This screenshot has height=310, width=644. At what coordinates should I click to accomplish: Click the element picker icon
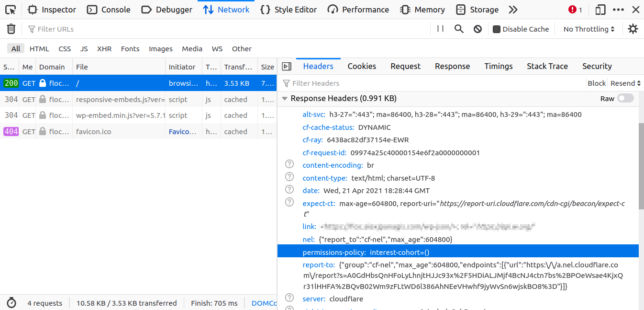pos(11,10)
